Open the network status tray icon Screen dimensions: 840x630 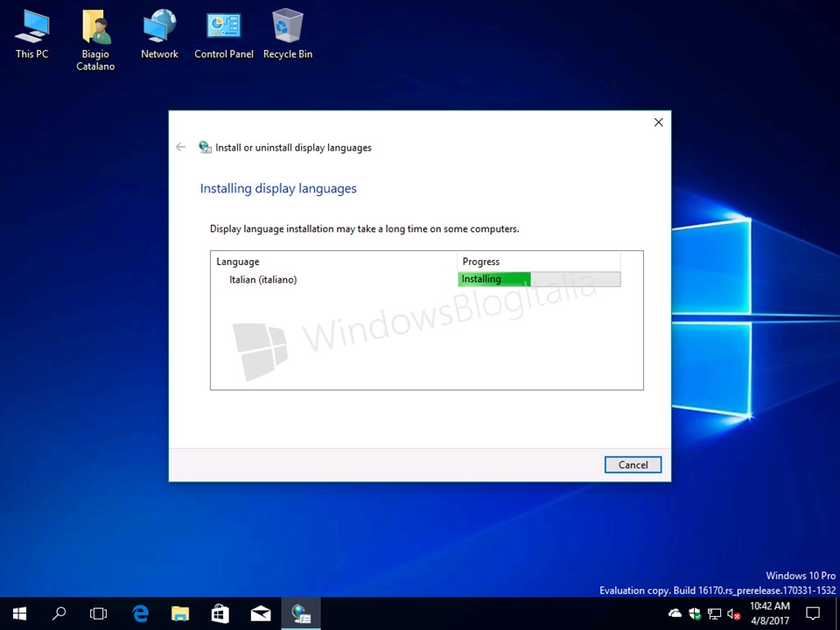[714, 613]
